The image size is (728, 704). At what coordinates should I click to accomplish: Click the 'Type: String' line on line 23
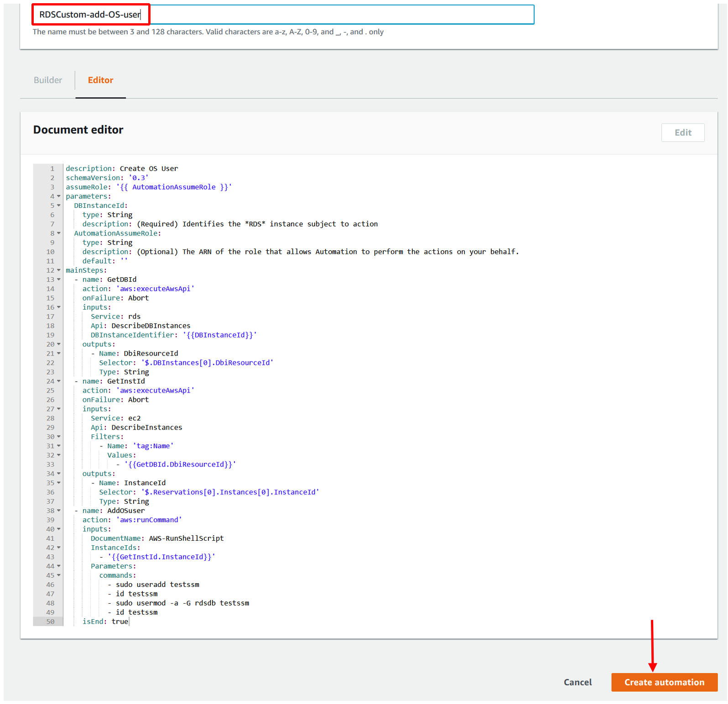124,372
